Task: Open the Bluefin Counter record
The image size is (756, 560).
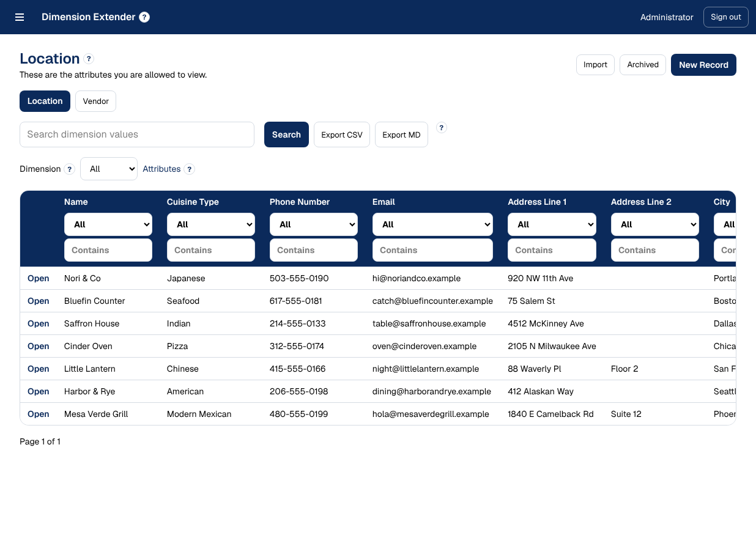Action: pyautogui.click(x=38, y=301)
